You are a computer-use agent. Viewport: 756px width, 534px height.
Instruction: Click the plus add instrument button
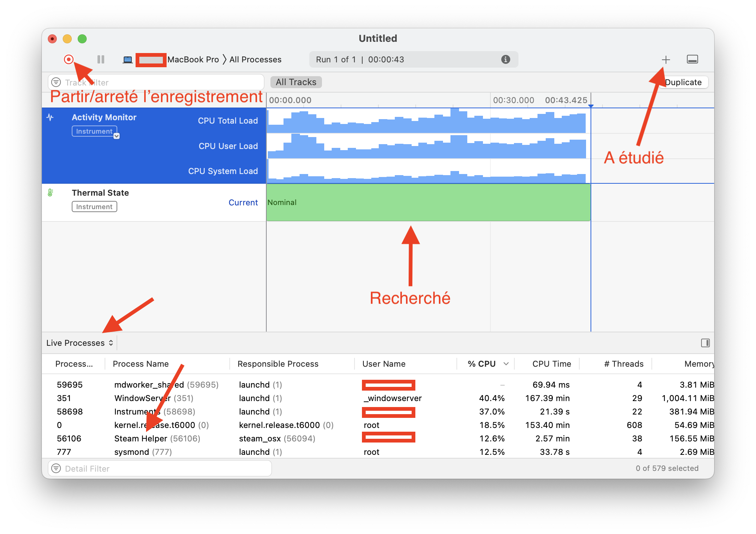(x=666, y=60)
